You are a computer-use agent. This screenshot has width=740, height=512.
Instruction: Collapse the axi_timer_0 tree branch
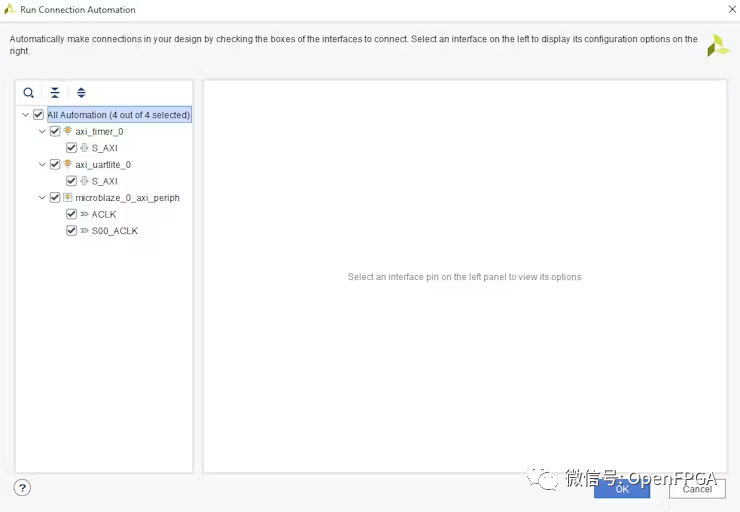(x=42, y=131)
